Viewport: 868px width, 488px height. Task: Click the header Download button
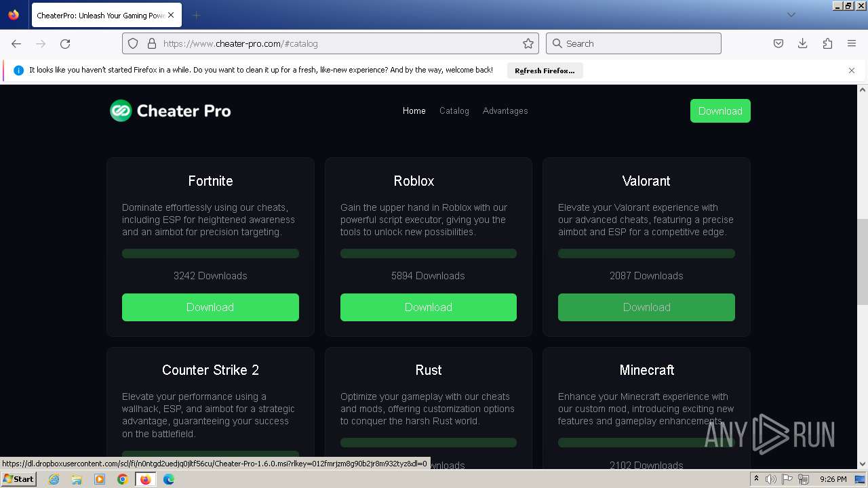coord(720,111)
